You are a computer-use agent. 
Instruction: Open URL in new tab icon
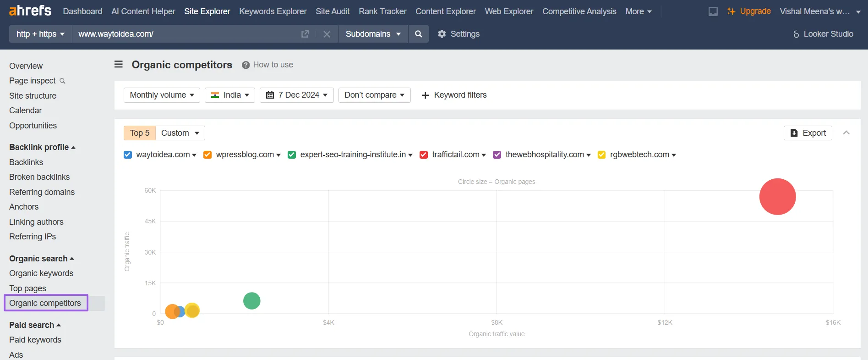coord(305,34)
